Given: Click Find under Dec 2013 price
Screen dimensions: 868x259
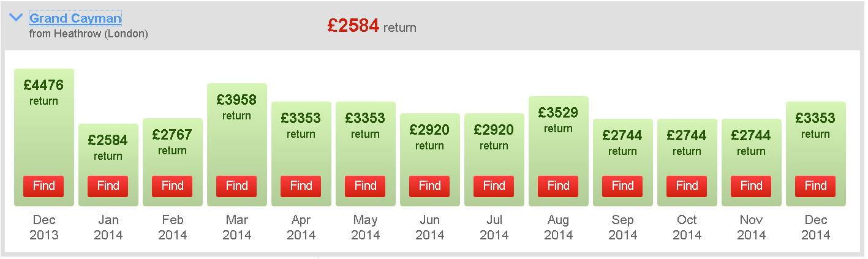Looking at the screenshot, I should 44,186.
